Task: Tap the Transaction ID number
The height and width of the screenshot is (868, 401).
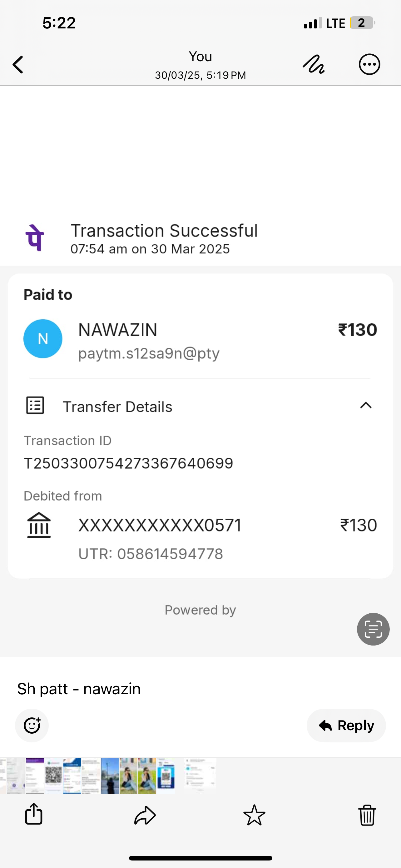Action: 128,463
